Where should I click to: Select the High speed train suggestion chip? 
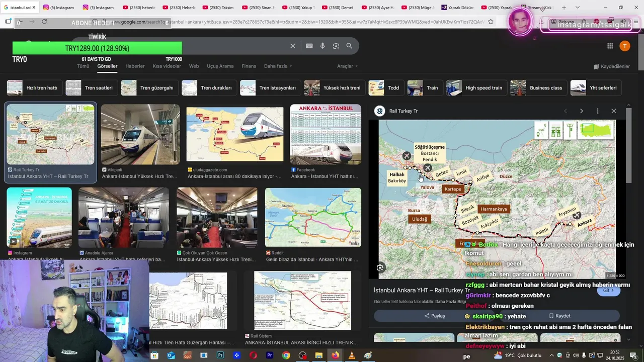click(x=476, y=88)
